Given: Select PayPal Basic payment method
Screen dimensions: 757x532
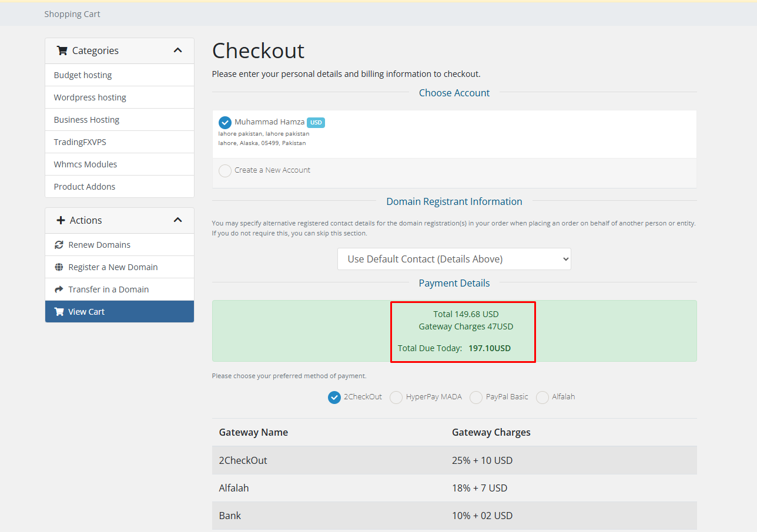Looking at the screenshot, I should click(x=476, y=398).
